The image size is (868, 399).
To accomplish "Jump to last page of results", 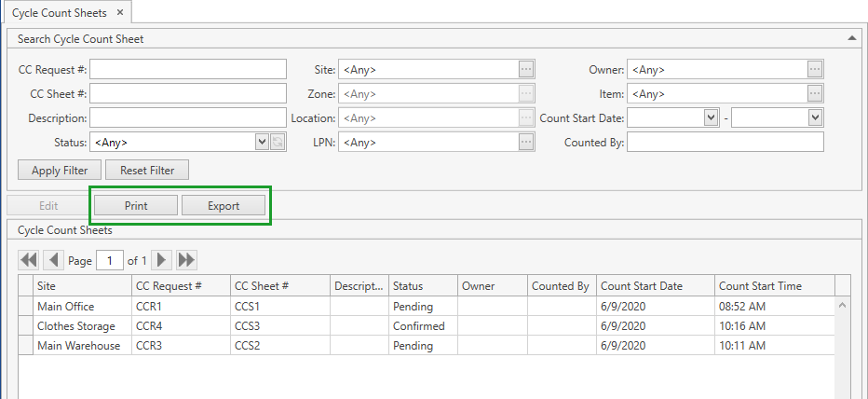I will click(186, 260).
